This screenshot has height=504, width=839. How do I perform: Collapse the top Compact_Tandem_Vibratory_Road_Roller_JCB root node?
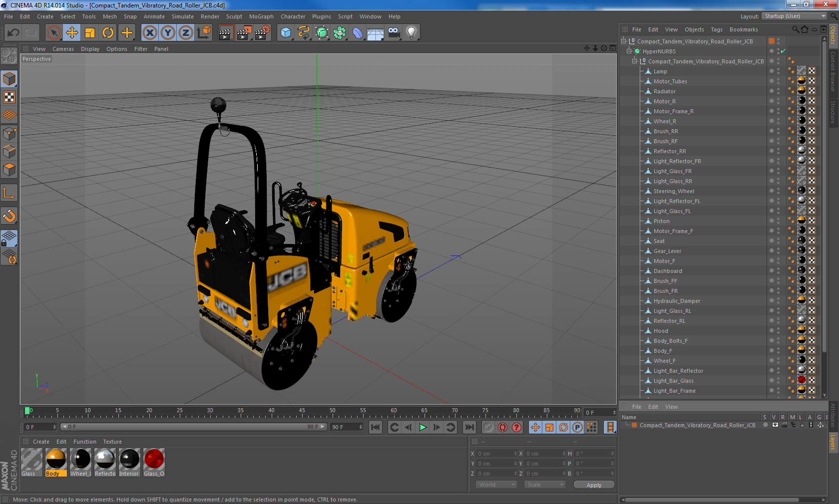624,41
